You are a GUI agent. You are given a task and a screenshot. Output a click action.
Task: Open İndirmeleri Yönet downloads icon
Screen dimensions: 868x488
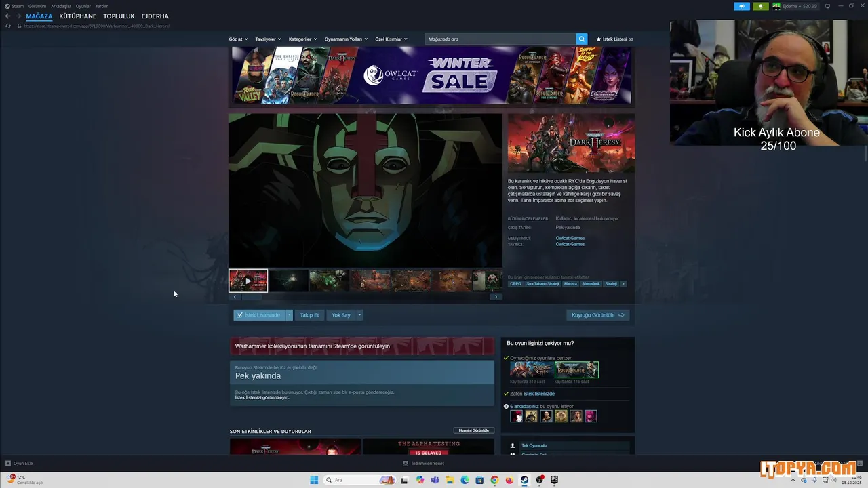406,464
